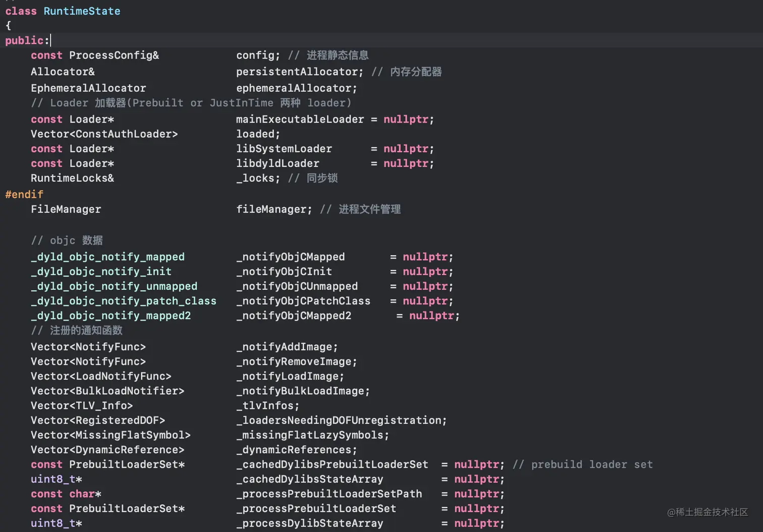Click the _processDylibStateArray member name
The height and width of the screenshot is (532, 763).
coord(310,523)
